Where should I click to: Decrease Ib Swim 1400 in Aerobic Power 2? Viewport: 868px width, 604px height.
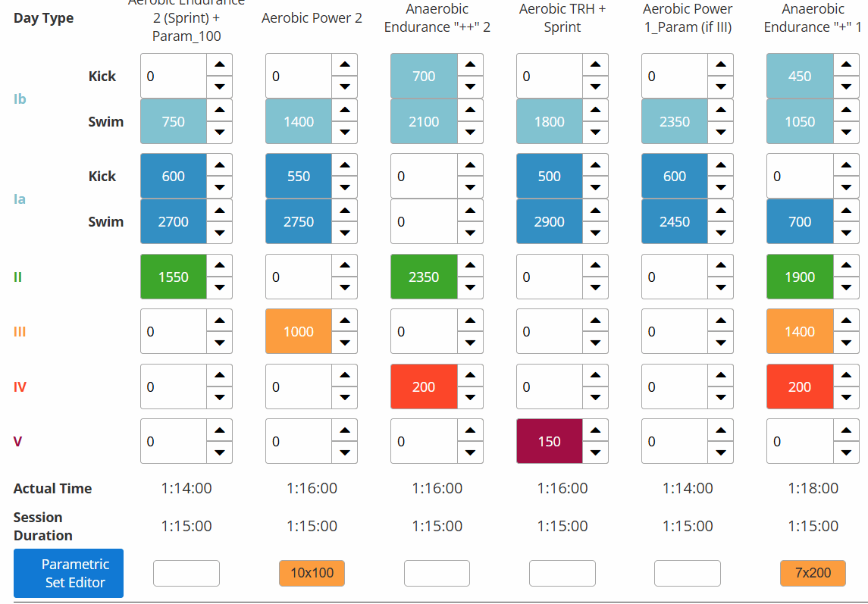[x=345, y=132]
